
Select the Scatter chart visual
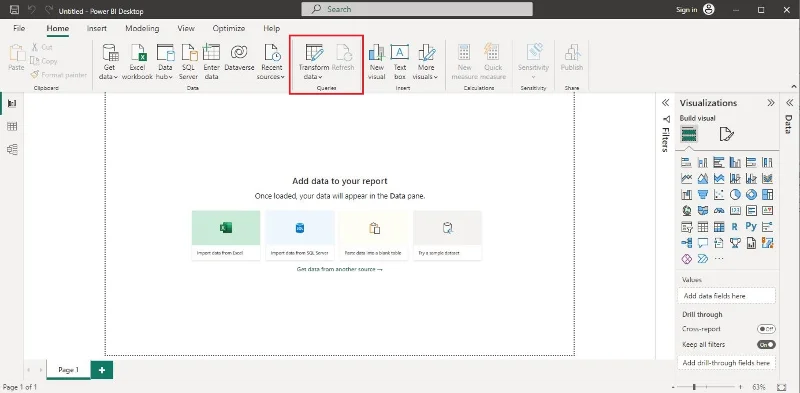tap(719, 194)
